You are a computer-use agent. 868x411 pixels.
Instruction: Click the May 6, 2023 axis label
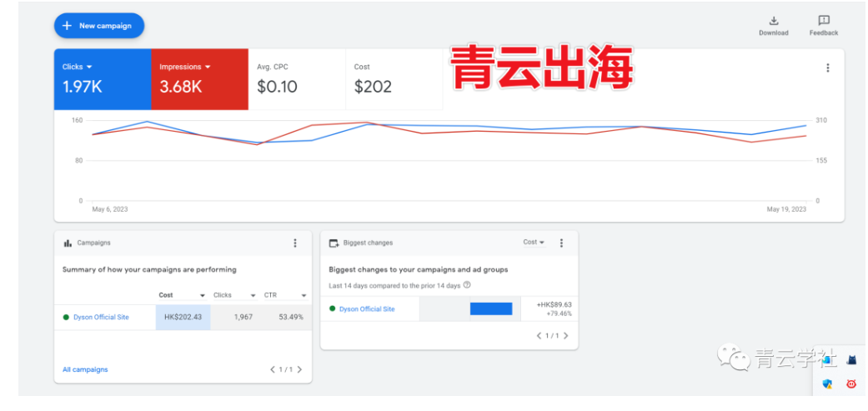109,209
